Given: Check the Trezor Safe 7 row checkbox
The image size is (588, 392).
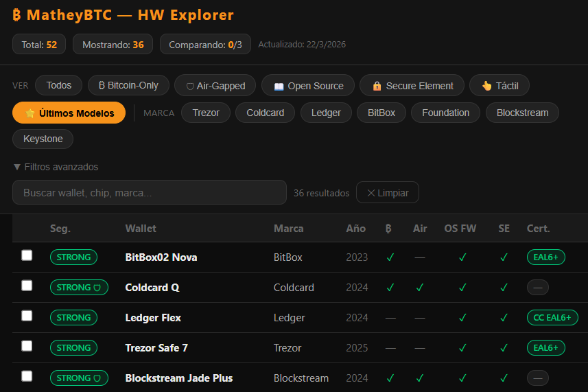Looking at the screenshot, I should (27, 346).
